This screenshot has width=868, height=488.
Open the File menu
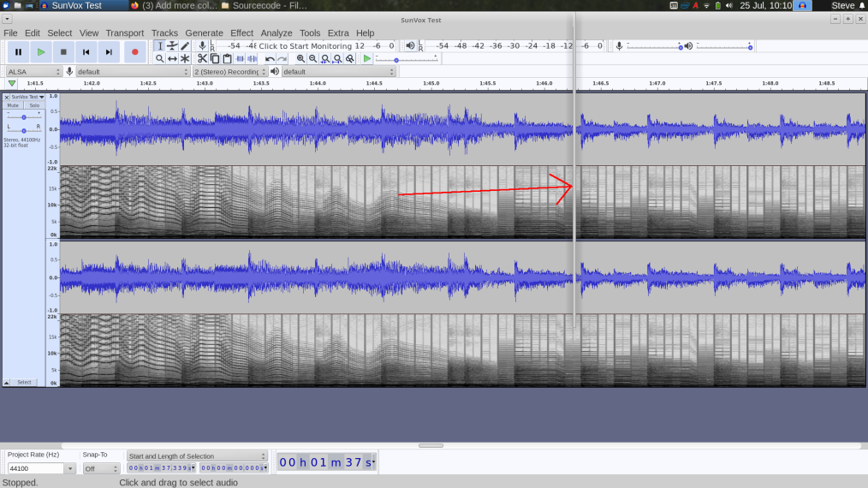coord(10,33)
